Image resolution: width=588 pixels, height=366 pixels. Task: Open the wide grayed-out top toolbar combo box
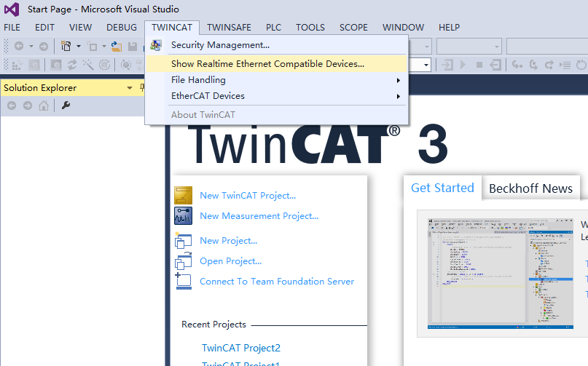[x=547, y=47]
